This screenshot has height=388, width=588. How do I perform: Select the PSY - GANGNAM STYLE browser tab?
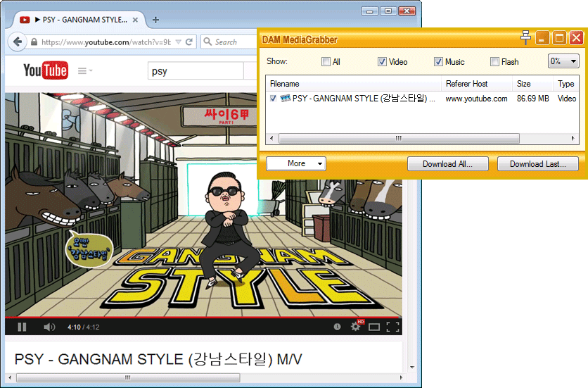pos(80,20)
